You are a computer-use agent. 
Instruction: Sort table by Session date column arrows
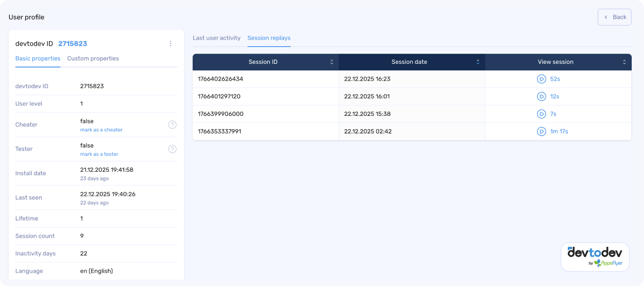tap(478, 62)
